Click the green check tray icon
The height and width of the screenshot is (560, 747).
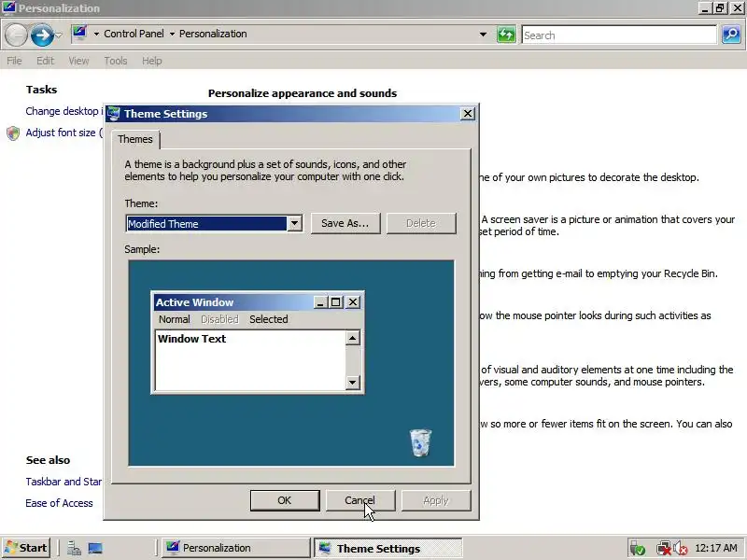tap(638, 548)
